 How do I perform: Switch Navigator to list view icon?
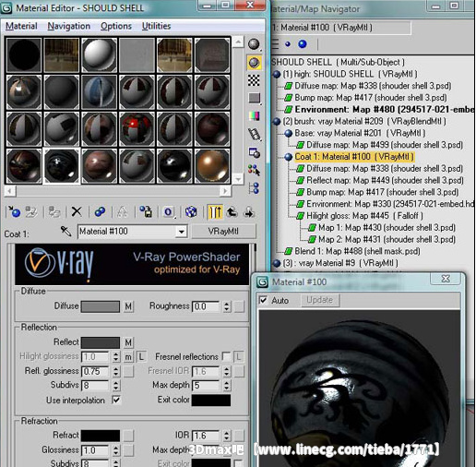coord(275,44)
